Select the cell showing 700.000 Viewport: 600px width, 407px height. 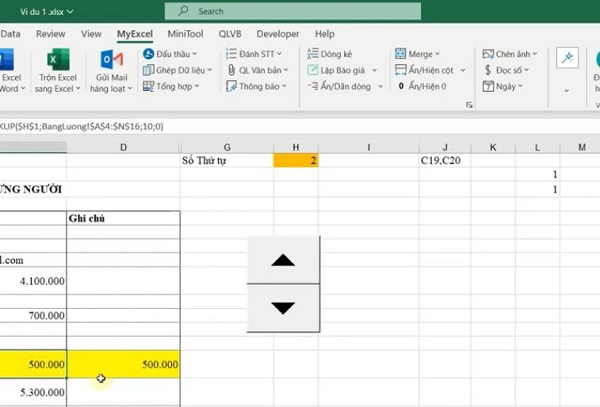(33, 316)
